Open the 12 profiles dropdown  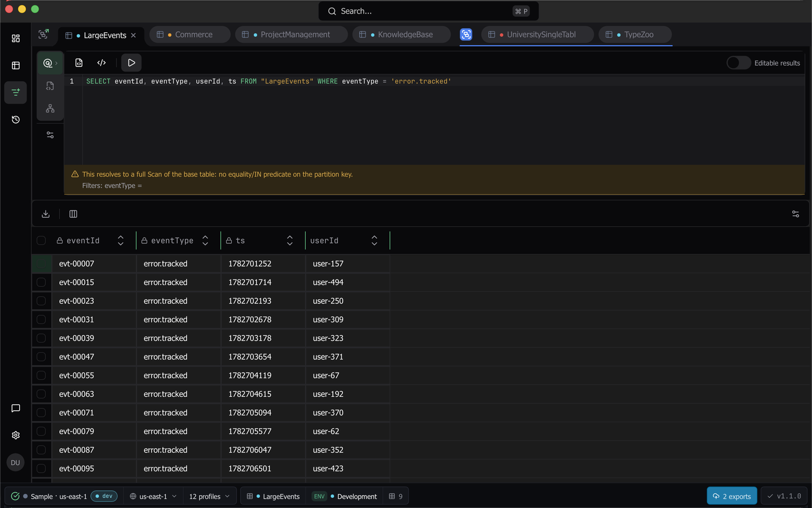[x=210, y=496]
